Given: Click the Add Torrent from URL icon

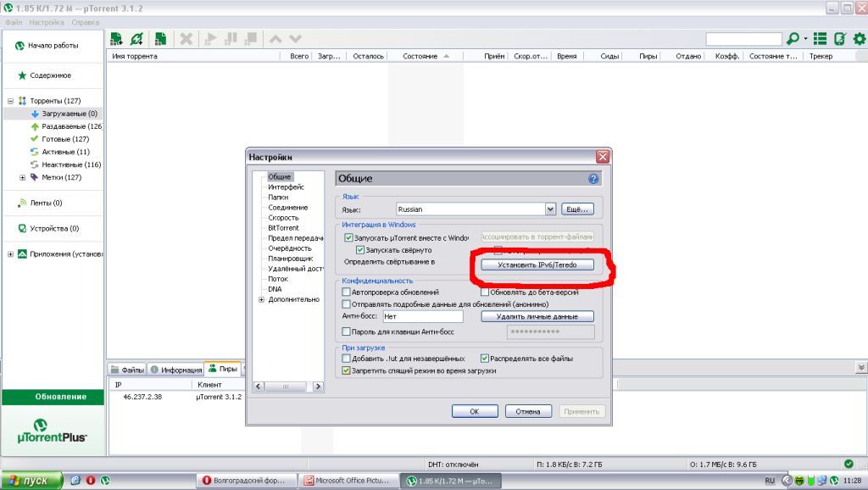Looking at the screenshot, I should click(137, 39).
